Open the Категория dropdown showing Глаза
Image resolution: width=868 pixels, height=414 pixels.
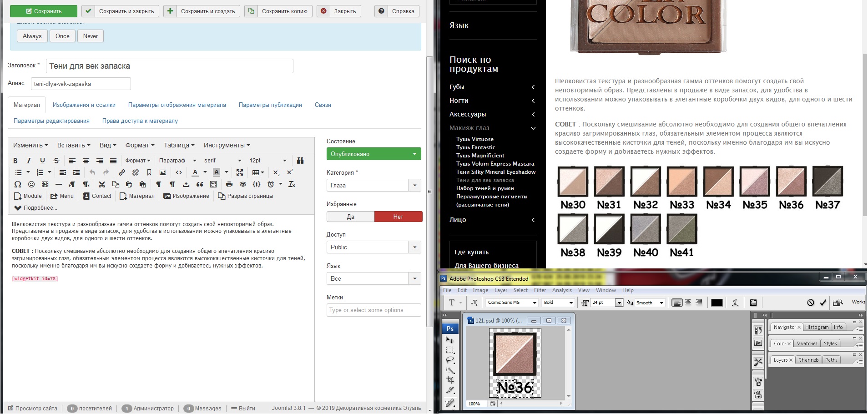pyautogui.click(x=374, y=185)
